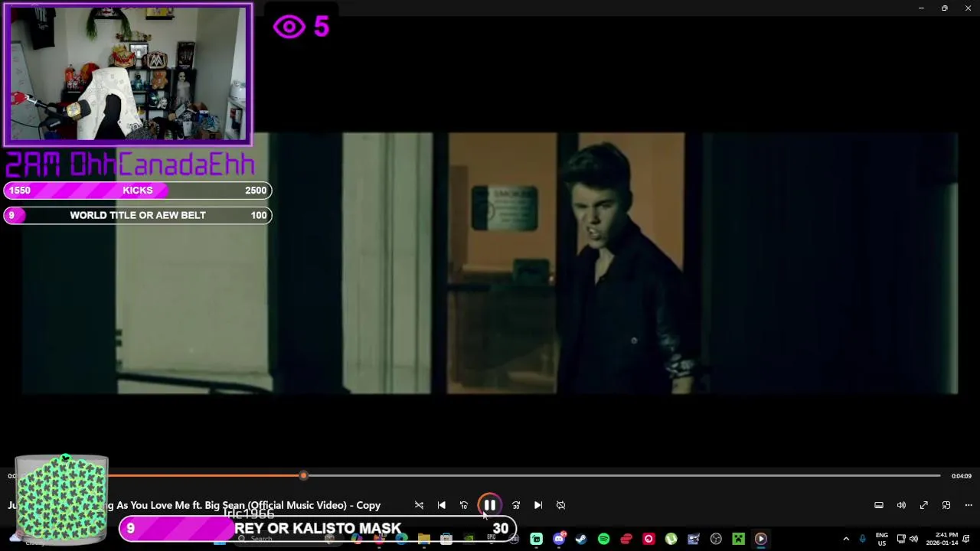Open network settings from the tray
This screenshot has width=980, height=551.
902,539
